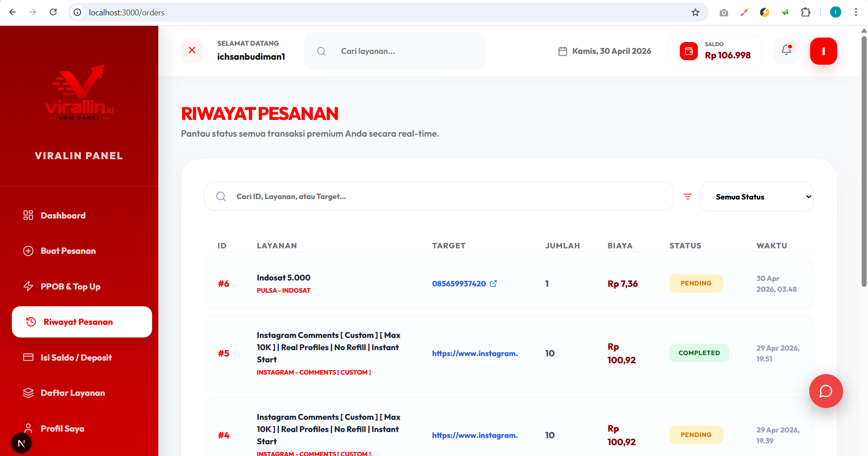Open the Instagram target link for order #5
The height and width of the screenshot is (456, 868).
474,353
